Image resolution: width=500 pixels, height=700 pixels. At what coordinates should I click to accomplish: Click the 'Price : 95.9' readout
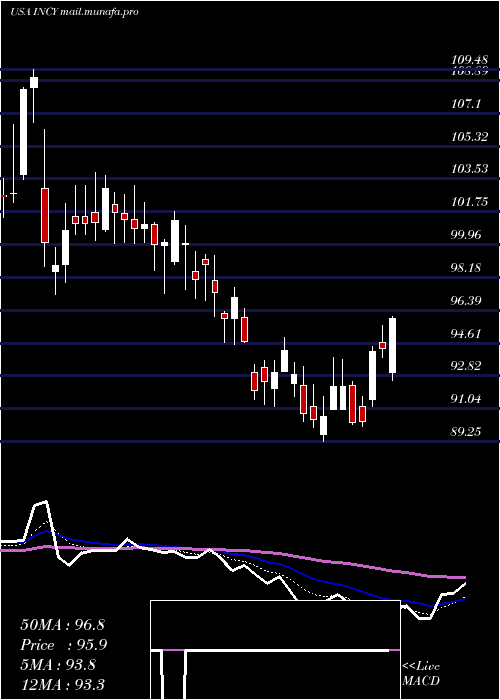coord(64,645)
